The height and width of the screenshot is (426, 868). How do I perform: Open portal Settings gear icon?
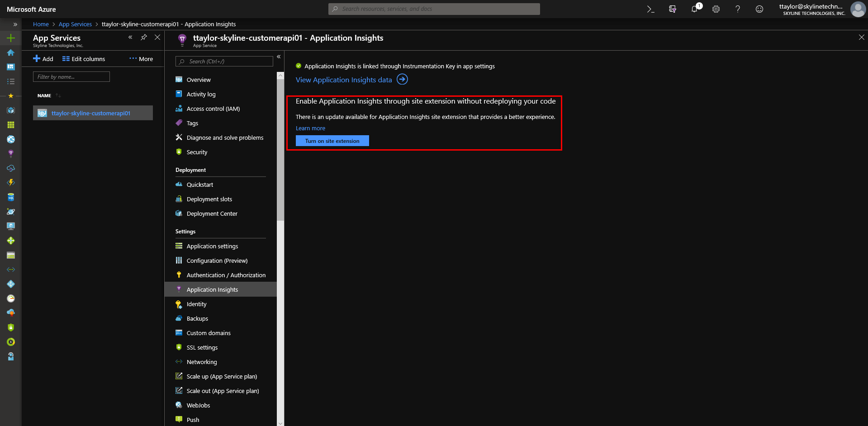pyautogui.click(x=716, y=9)
